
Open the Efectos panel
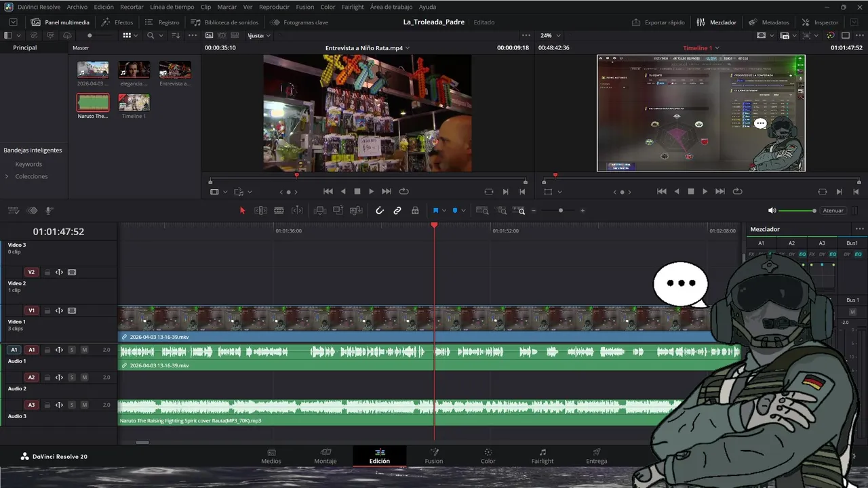[117, 22]
